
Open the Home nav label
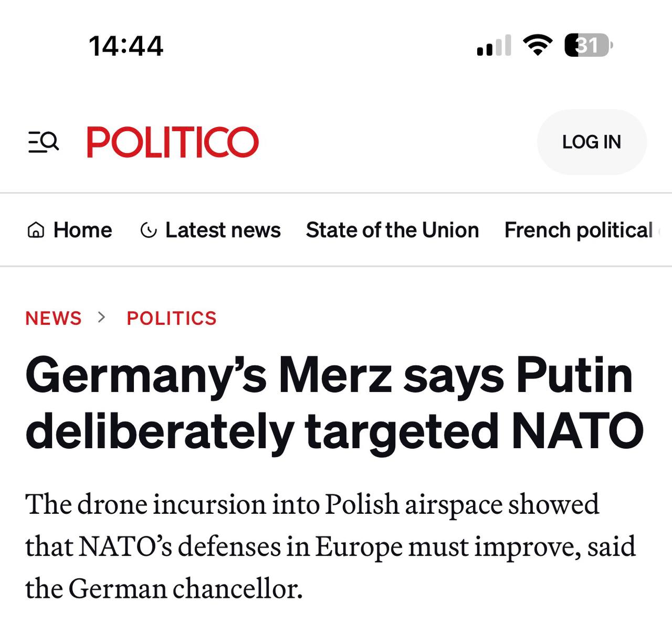(82, 230)
